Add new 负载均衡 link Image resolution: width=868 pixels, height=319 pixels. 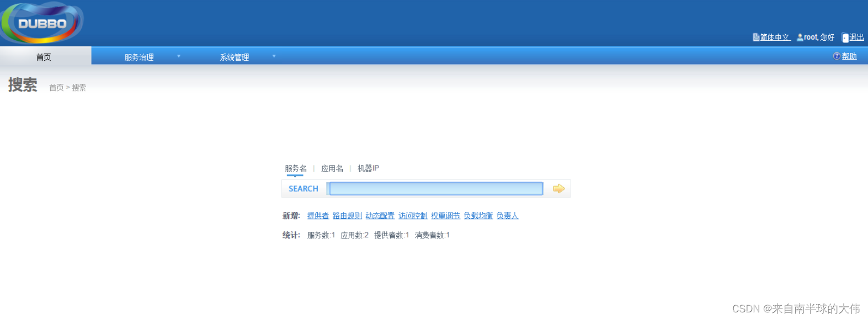click(478, 216)
